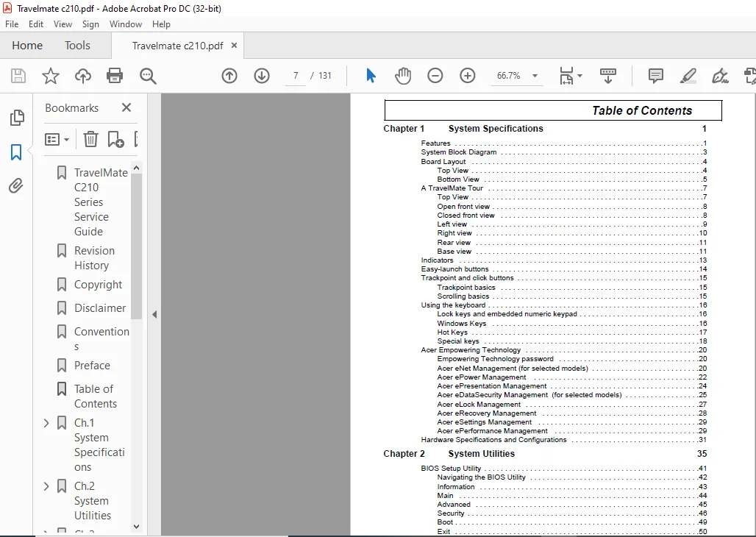Close the Bookmarks panel

[x=126, y=107]
